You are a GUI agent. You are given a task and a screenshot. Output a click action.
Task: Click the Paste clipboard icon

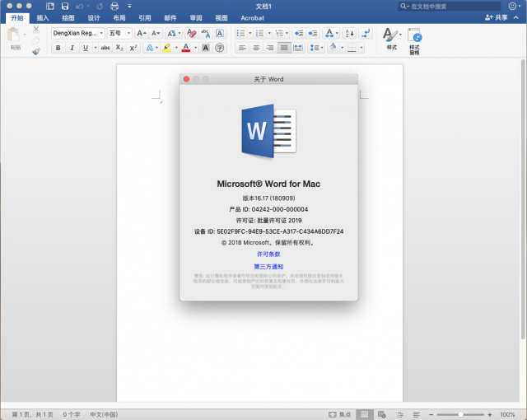tap(13, 35)
